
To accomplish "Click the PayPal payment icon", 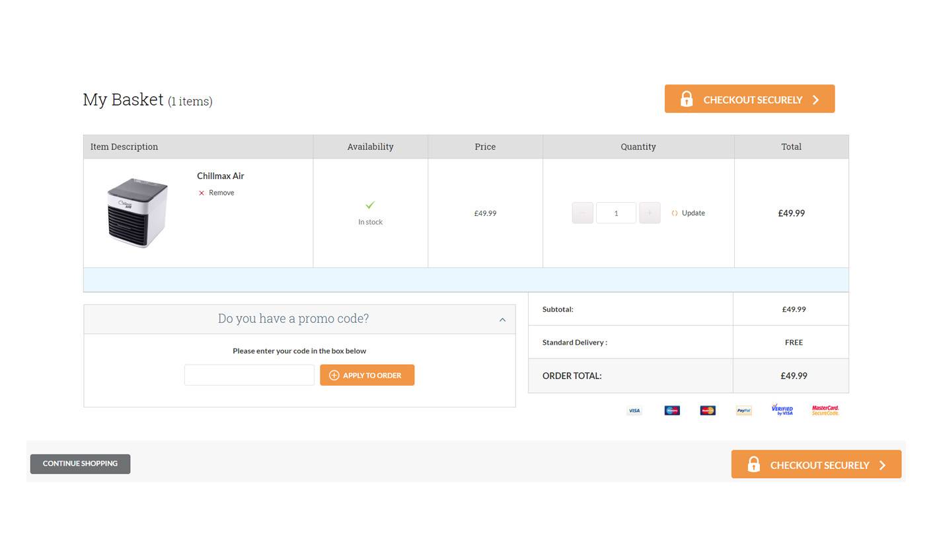I will (743, 410).
